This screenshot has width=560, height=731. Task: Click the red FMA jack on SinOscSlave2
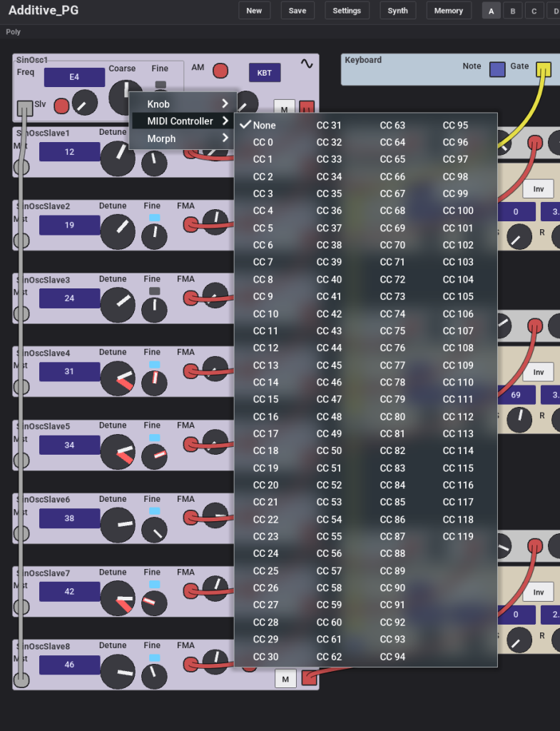click(190, 225)
